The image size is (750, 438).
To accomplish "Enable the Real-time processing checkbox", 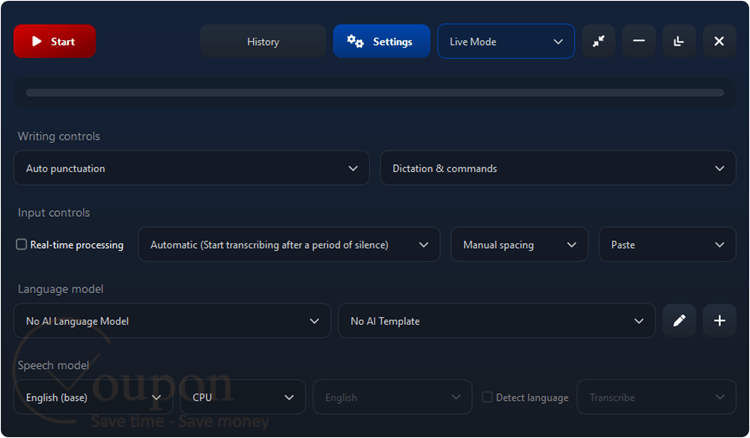I will (22, 244).
